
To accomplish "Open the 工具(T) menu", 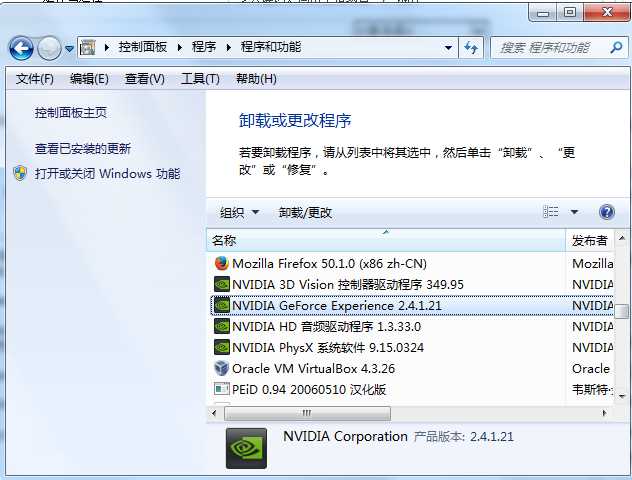I will [x=200, y=79].
